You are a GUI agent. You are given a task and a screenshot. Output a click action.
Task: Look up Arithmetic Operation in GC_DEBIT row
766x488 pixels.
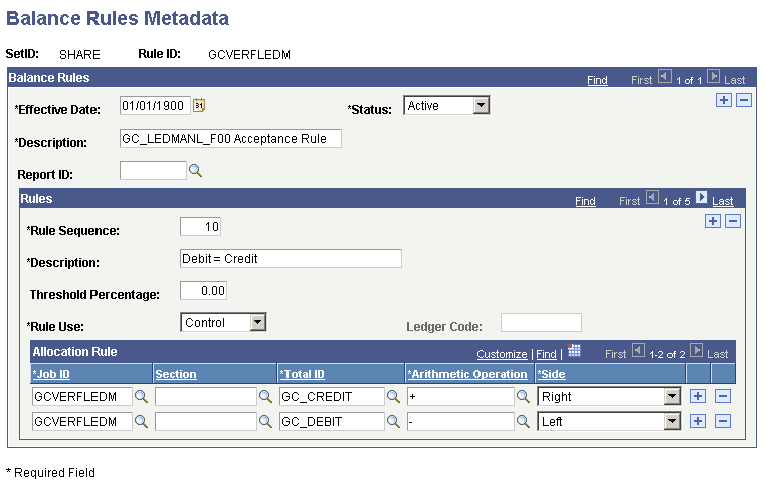[523, 421]
